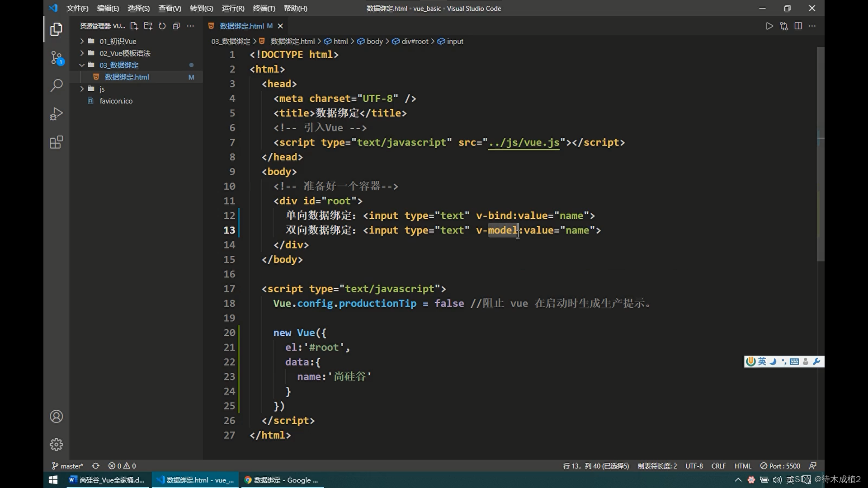This screenshot has height=488, width=868.
Task: Close the 数据绑定.html editor tab
Action: pos(280,26)
